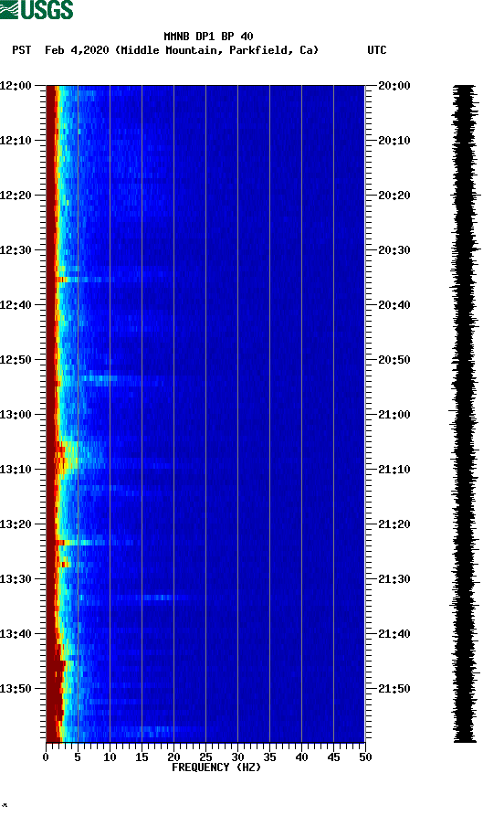Click the 'PST' timezone label
The height and width of the screenshot is (815, 504).
click(21, 50)
